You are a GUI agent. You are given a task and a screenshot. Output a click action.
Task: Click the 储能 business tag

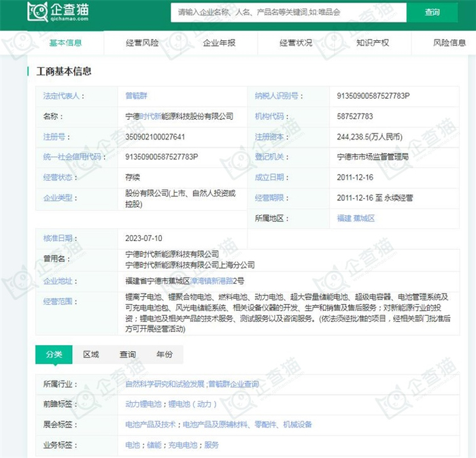tap(154, 445)
